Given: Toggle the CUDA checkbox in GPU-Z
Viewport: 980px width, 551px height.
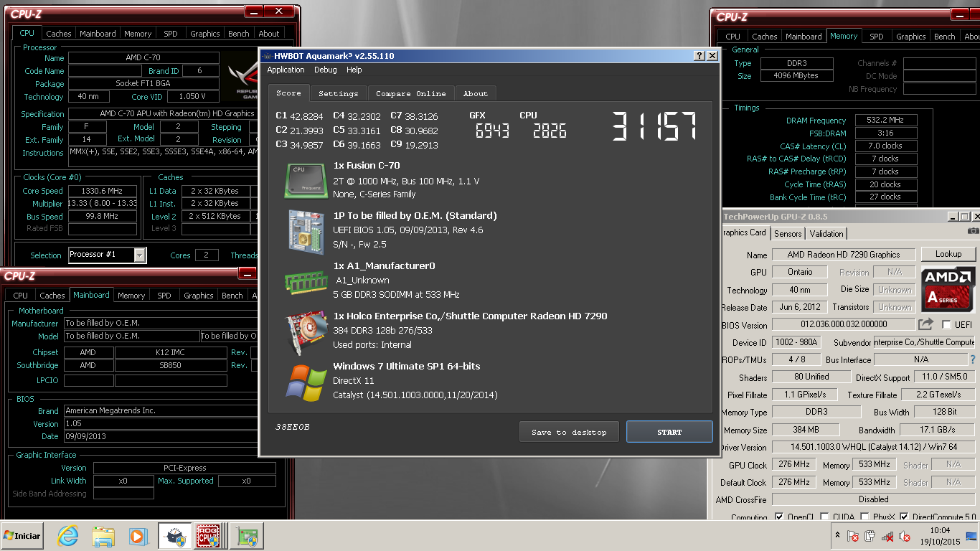Looking at the screenshot, I should (825, 517).
